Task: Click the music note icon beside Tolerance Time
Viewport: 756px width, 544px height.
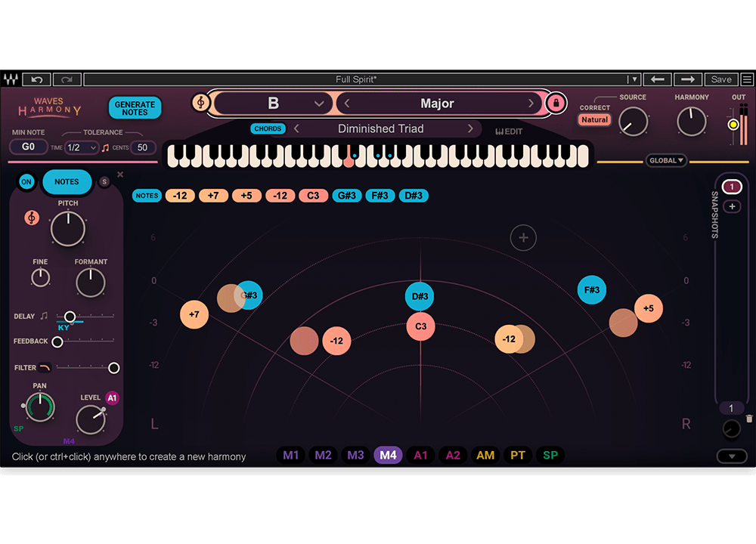Action: [106, 148]
